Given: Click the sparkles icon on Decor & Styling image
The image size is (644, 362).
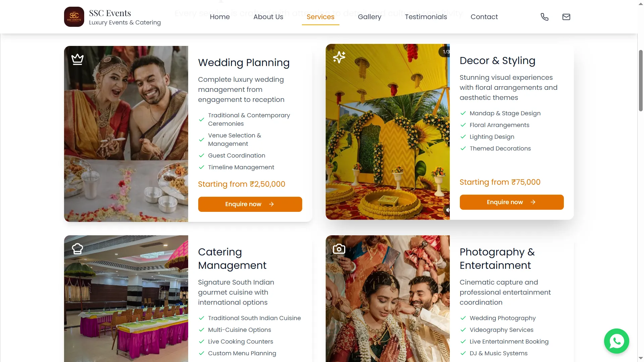Looking at the screenshot, I should (x=339, y=57).
